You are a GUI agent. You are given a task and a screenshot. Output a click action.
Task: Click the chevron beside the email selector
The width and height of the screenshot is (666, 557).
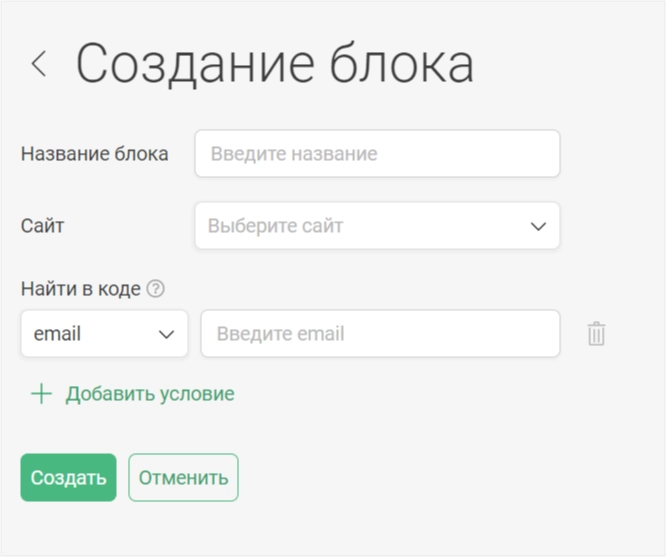click(x=166, y=334)
